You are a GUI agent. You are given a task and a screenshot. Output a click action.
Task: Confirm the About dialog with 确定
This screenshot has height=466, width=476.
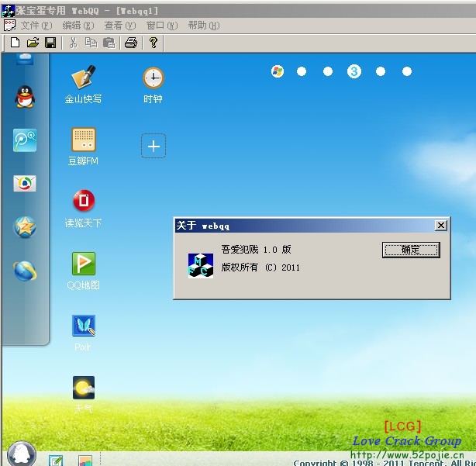pos(411,250)
